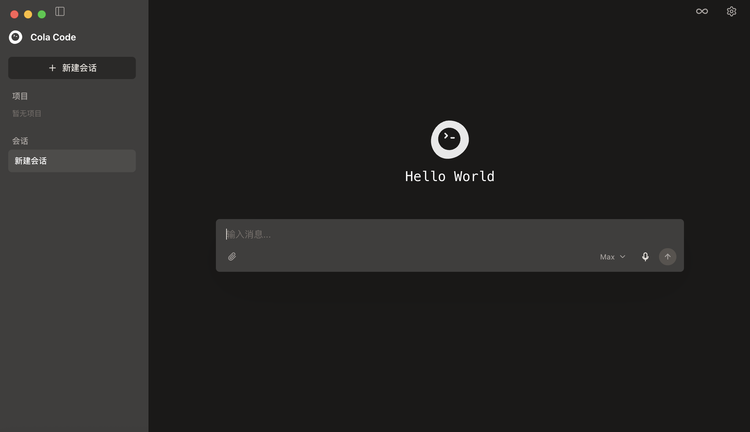Open the Max model dropdown
The image size is (750, 432).
(613, 257)
